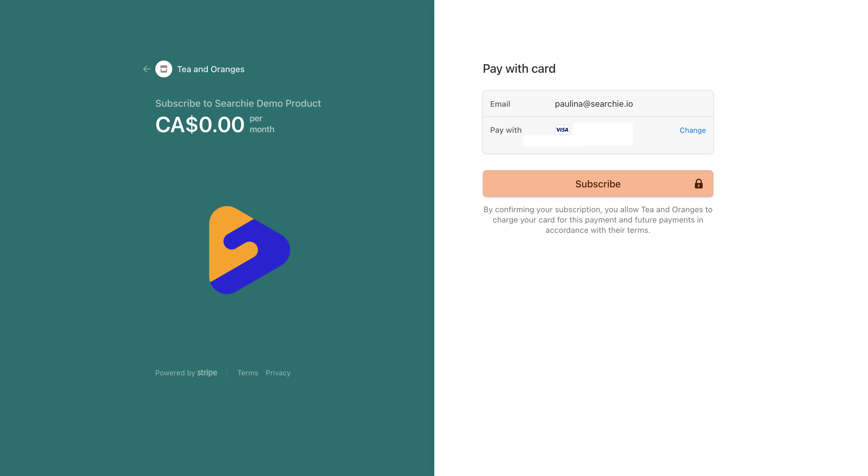Click the Subscribe button
Viewport: 868px width, 476px height.
(598, 184)
